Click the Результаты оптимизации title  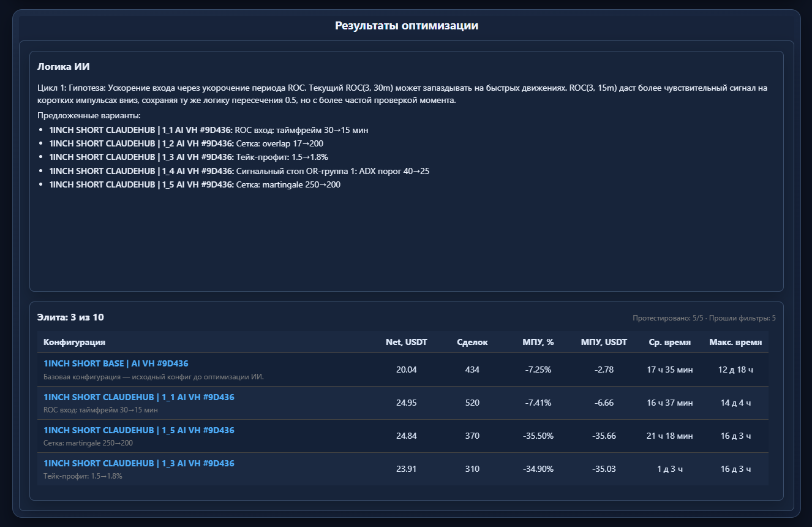click(x=407, y=26)
